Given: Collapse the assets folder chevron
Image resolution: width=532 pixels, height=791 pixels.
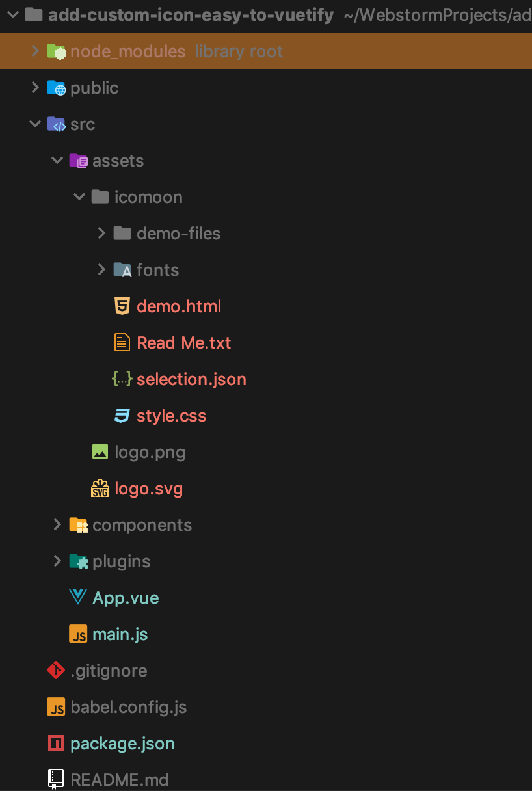Looking at the screenshot, I should pyautogui.click(x=57, y=161).
